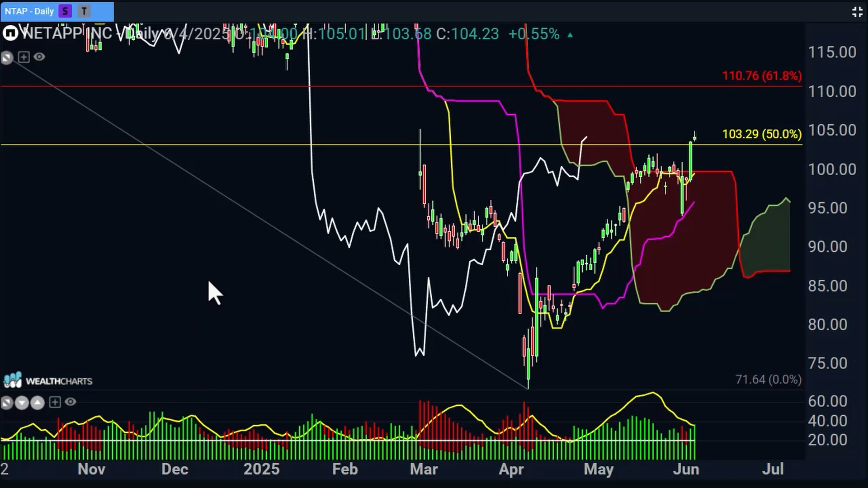868x488 pixels.
Task: Add indicator to lower pane with plus icon
Action: click(55, 402)
